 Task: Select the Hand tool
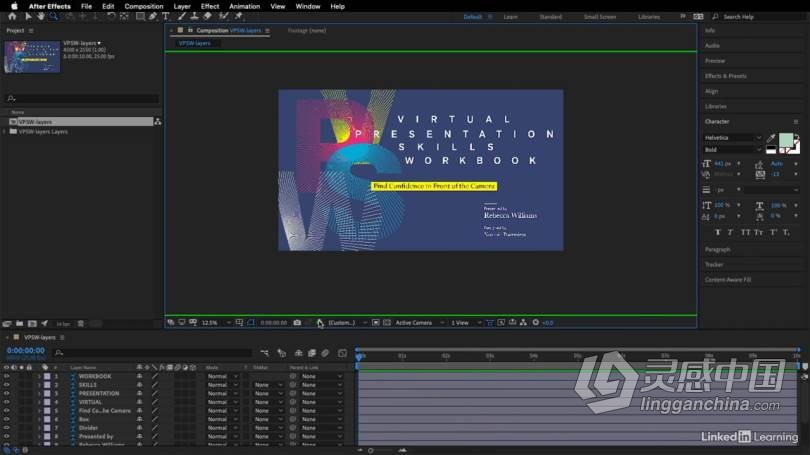click(x=41, y=17)
